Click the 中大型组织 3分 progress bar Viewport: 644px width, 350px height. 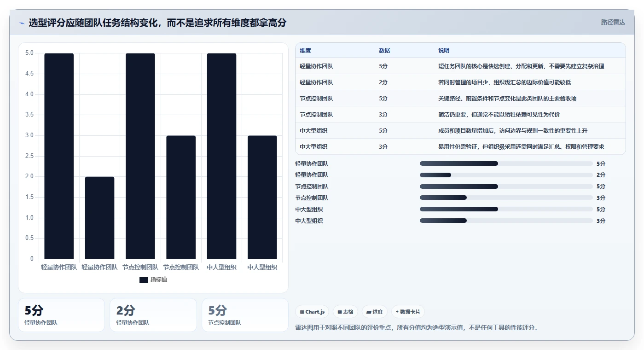click(x=506, y=221)
